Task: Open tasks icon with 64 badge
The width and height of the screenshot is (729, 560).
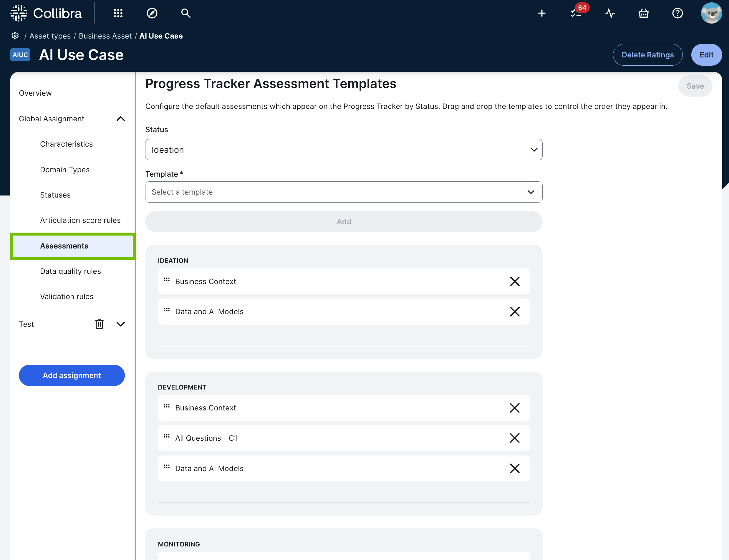Action: 576,13
